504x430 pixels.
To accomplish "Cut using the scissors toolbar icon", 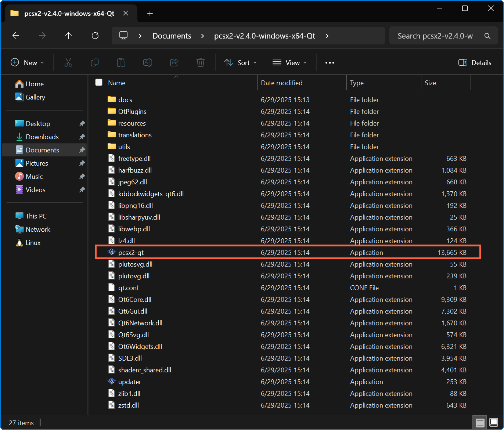I will click(x=68, y=62).
